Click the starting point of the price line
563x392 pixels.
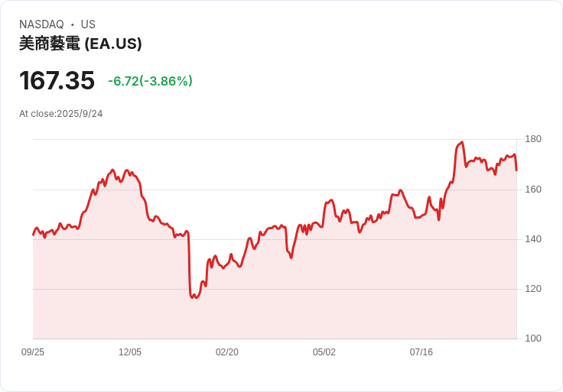pyautogui.click(x=33, y=235)
